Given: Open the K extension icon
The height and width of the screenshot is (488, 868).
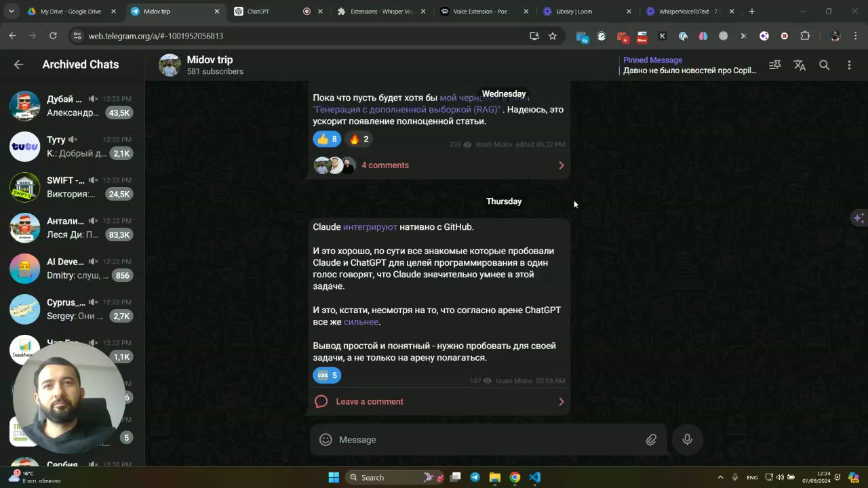Looking at the screenshot, I should coord(663,37).
